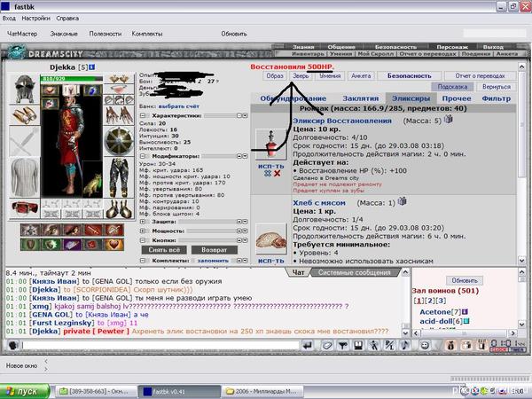The height and width of the screenshot is (399, 532).
Task: Delete elixir with the red X icon
Action: tap(278, 174)
